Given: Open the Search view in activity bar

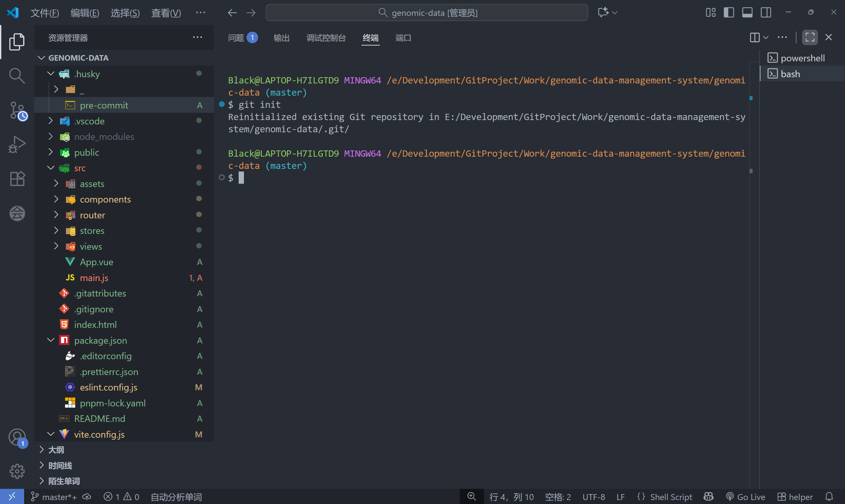Looking at the screenshot, I should coord(17,76).
